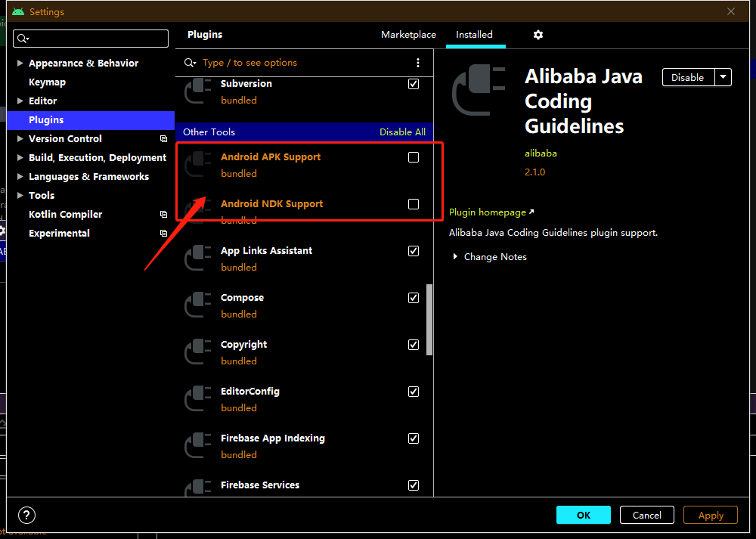Expand the Change Notes section
This screenshot has width=756, height=539.
(x=455, y=257)
